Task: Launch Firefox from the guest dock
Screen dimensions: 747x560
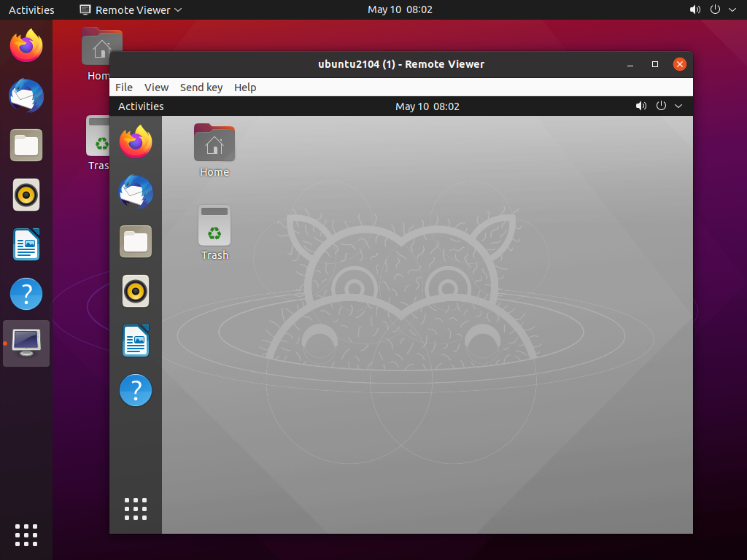Action: click(x=136, y=142)
